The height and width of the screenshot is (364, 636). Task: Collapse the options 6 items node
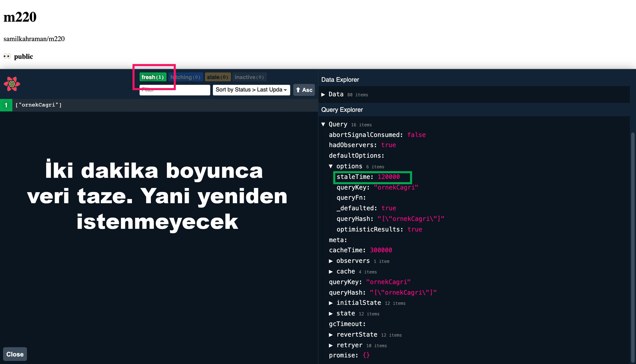point(357,166)
